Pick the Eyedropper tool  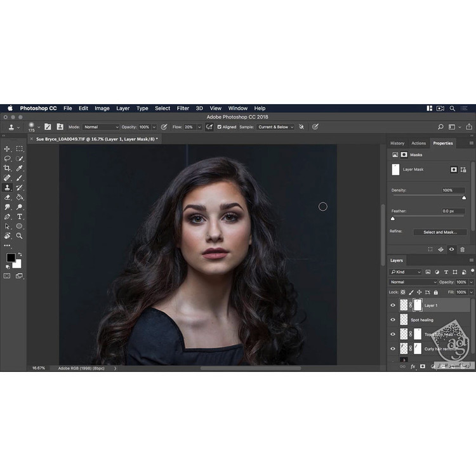point(20,168)
